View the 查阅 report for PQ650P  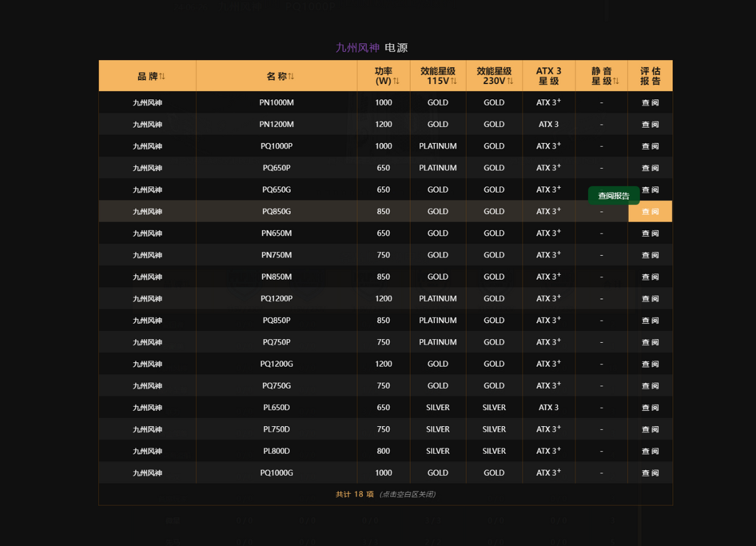[650, 168]
